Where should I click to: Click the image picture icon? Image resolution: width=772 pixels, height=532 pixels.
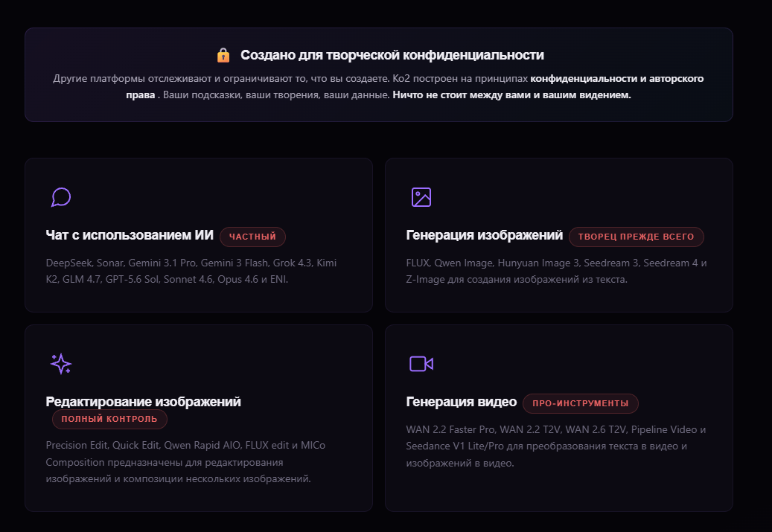pos(421,197)
